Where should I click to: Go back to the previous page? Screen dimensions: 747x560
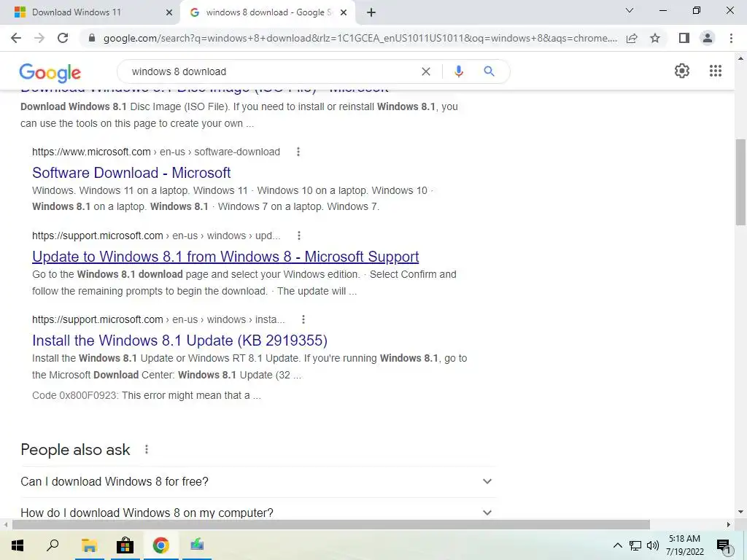(x=16, y=38)
